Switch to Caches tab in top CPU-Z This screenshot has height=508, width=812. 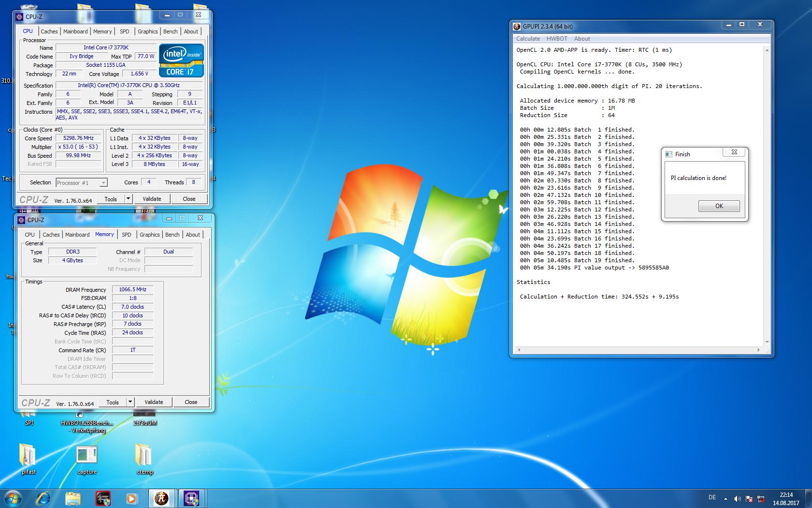tap(49, 31)
